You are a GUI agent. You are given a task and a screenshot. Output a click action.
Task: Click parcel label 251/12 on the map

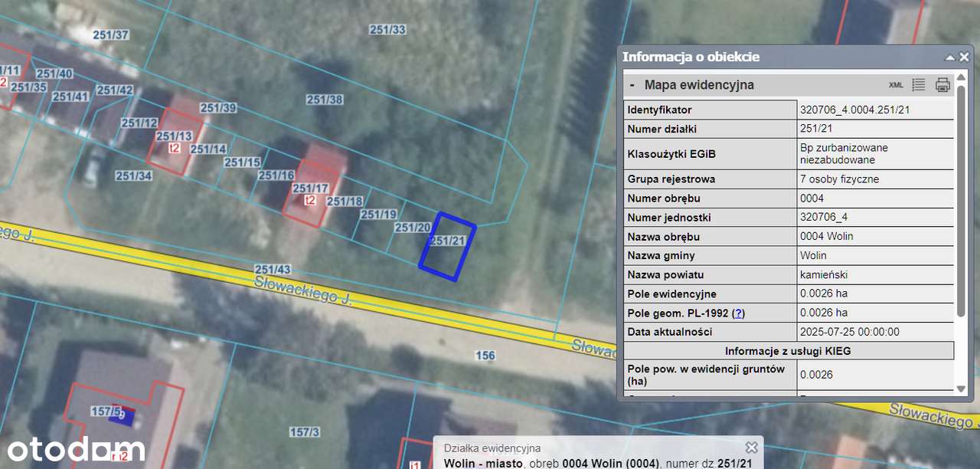[139, 123]
